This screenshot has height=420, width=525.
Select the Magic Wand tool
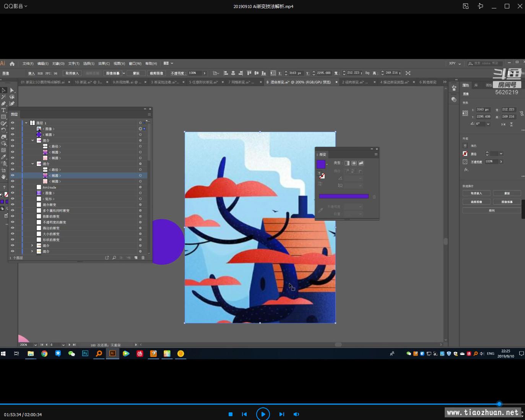pos(3,97)
